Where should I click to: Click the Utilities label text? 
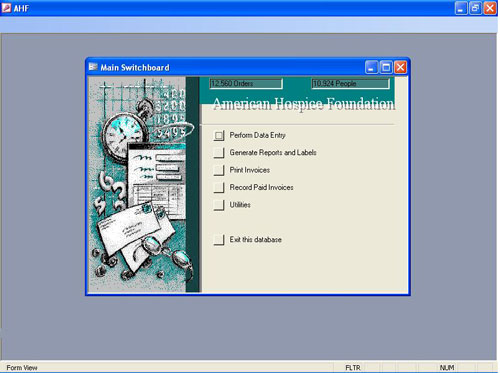click(x=240, y=205)
